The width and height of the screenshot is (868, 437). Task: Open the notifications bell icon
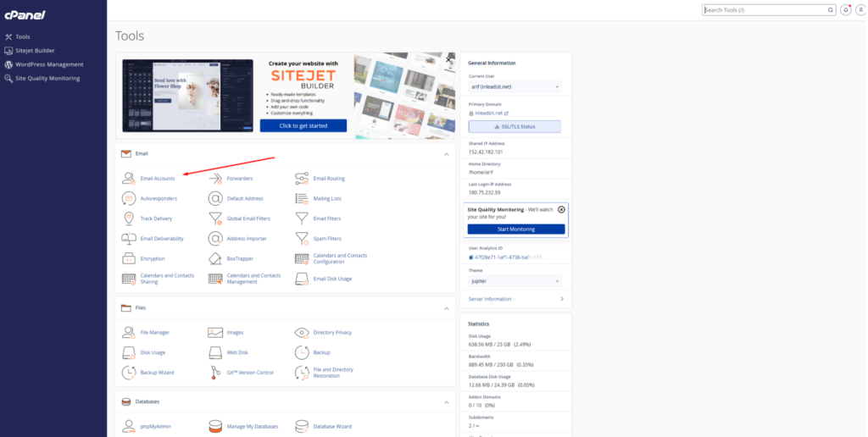[845, 10]
